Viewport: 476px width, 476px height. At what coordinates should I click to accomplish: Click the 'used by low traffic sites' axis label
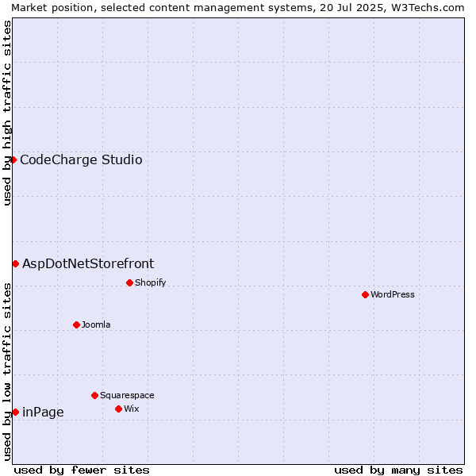coord(6,372)
